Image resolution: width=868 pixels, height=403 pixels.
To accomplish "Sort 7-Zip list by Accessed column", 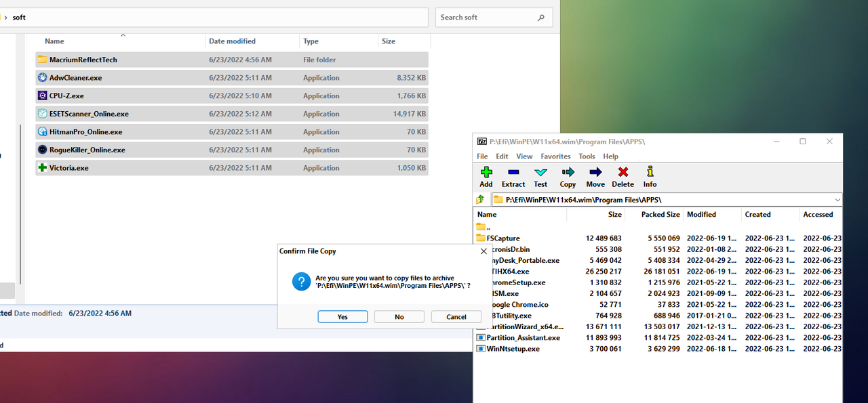I will tap(818, 215).
